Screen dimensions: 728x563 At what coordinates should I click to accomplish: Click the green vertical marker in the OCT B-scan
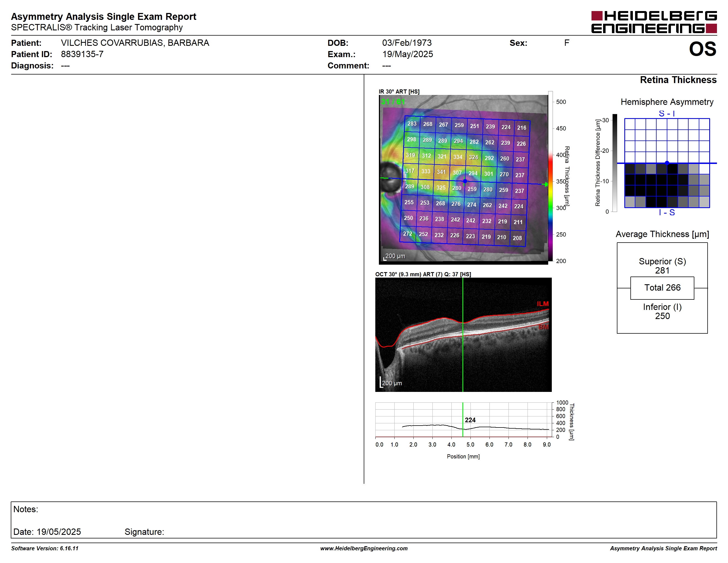coord(463,334)
